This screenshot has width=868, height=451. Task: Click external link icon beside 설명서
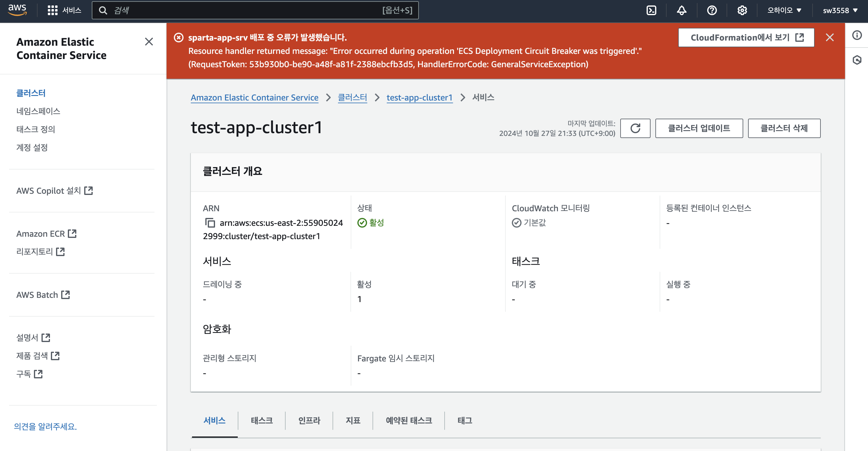click(x=46, y=337)
